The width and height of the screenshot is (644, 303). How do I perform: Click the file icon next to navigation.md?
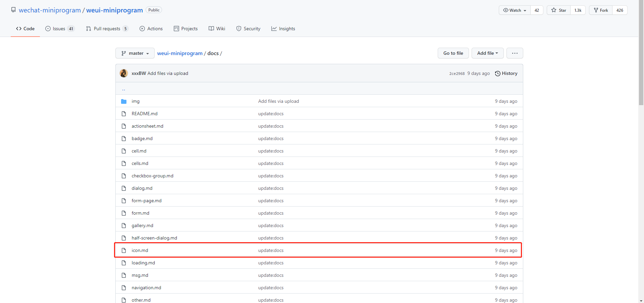[x=124, y=288]
